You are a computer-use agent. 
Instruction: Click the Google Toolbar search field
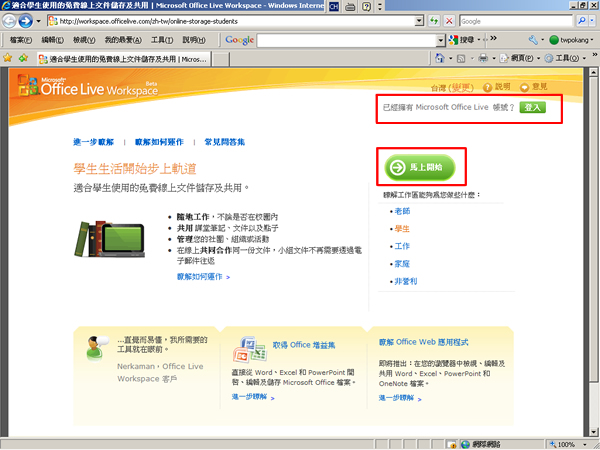pyautogui.click(x=347, y=40)
